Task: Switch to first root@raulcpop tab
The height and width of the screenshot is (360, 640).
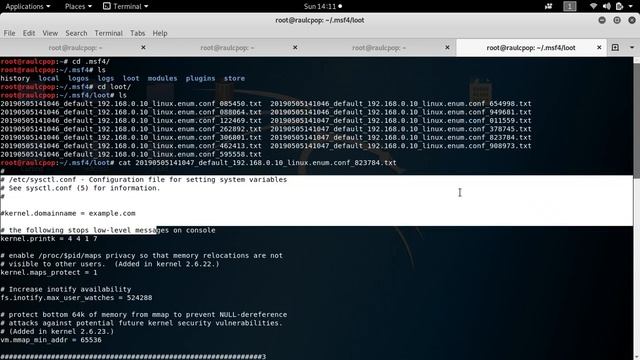Action: pos(76,48)
